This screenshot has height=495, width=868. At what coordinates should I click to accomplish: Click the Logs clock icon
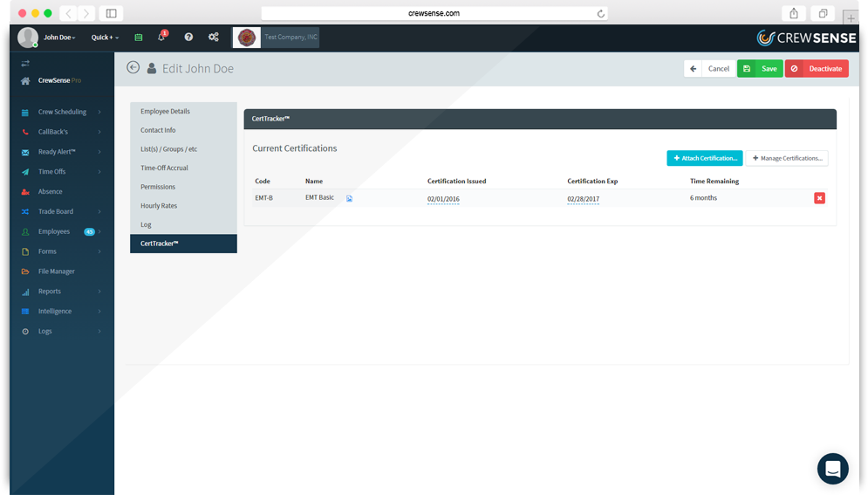click(25, 332)
